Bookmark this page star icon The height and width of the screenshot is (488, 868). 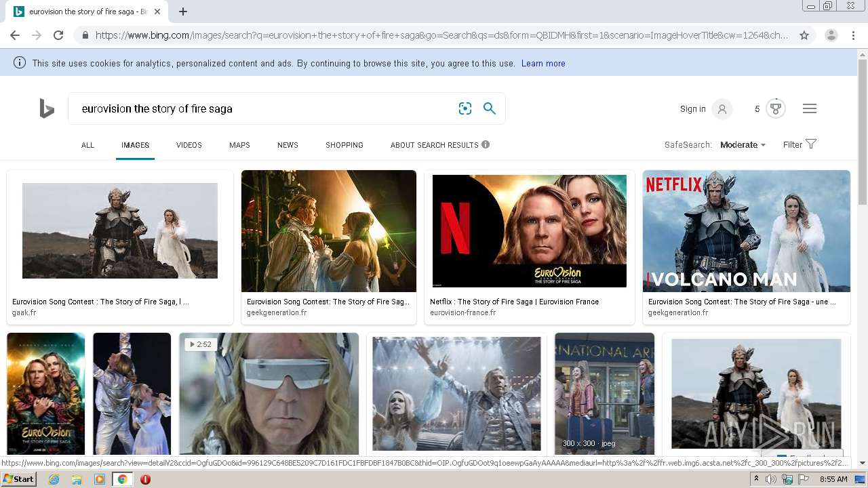(804, 35)
